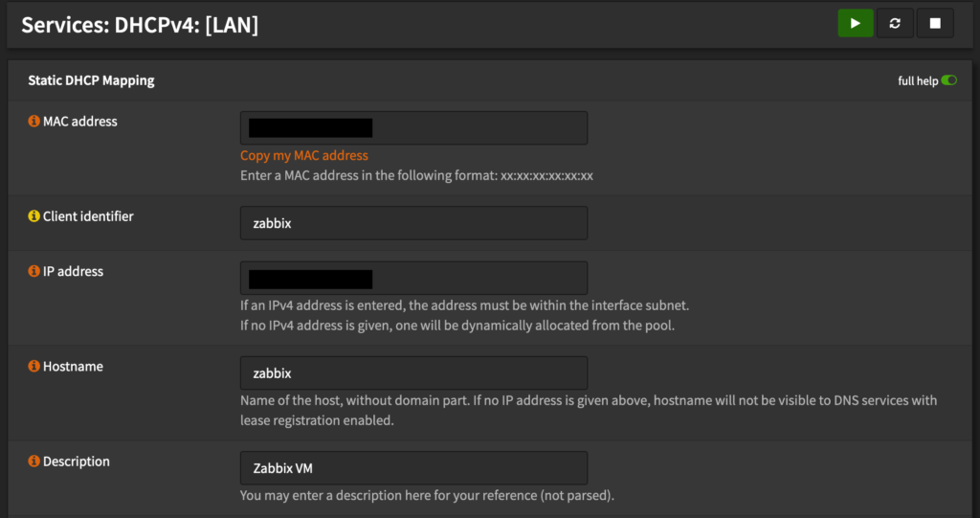Screen dimensions: 980x518
Task: Show help via MAC address info icon
Action: [34, 122]
